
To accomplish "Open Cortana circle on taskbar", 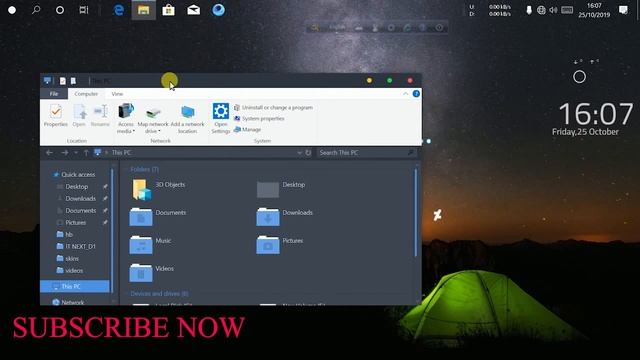I will coord(60,10).
